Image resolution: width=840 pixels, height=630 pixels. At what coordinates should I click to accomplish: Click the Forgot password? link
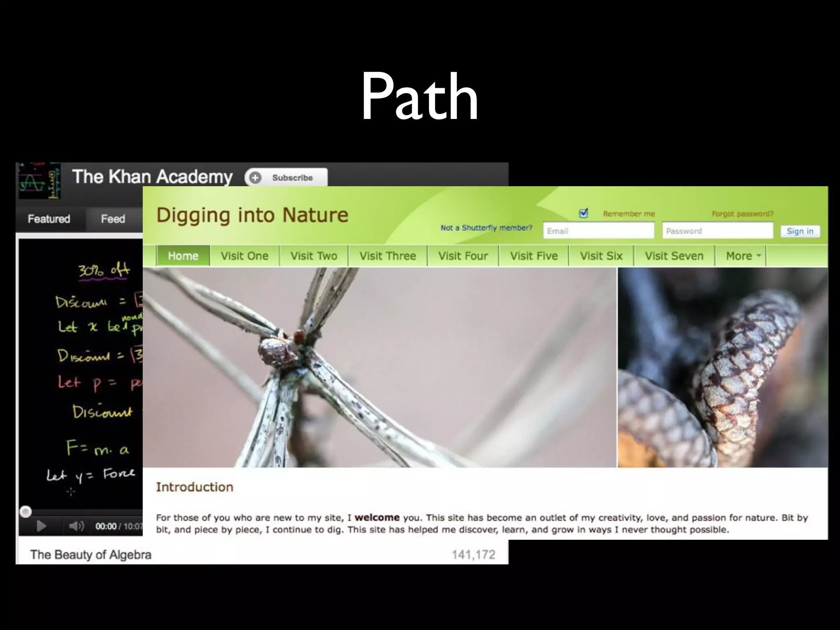(742, 214)
